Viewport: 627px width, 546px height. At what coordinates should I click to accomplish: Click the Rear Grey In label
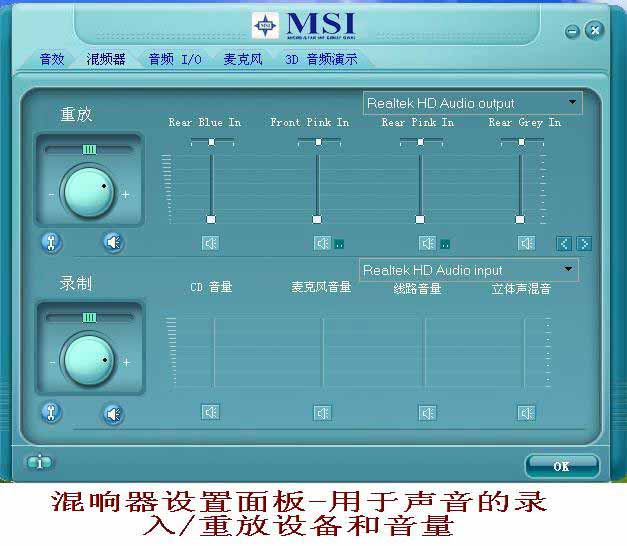point(525,122)
